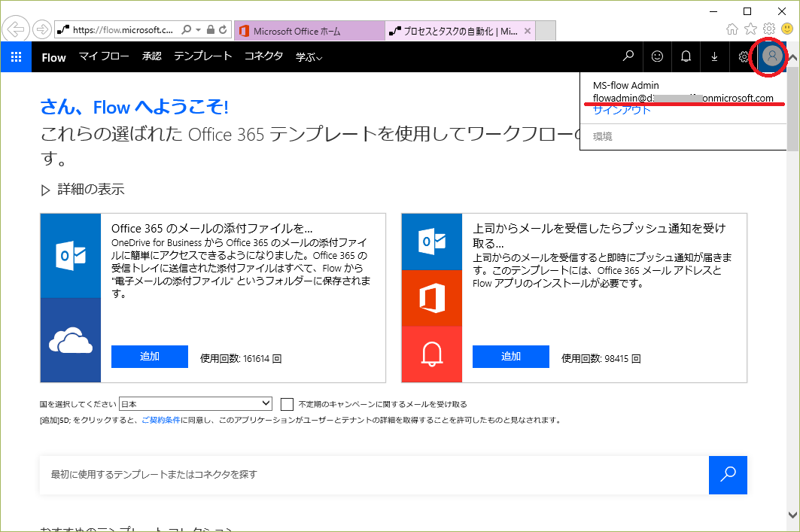
Task: Click 環境 in account panel
Action: pos(603,137)
